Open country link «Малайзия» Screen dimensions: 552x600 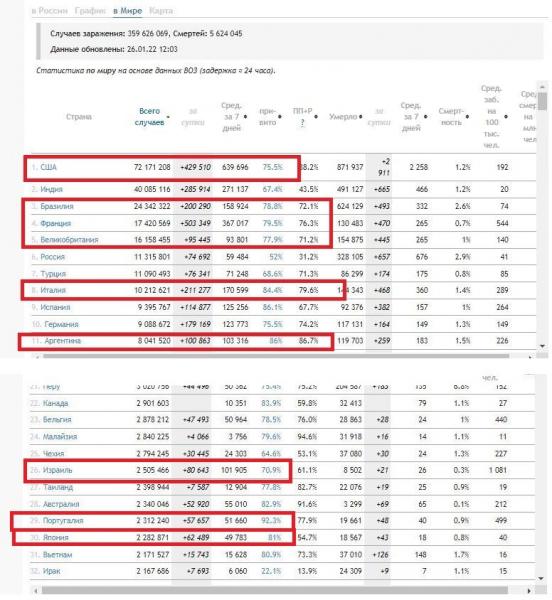[x=60, y=436]
